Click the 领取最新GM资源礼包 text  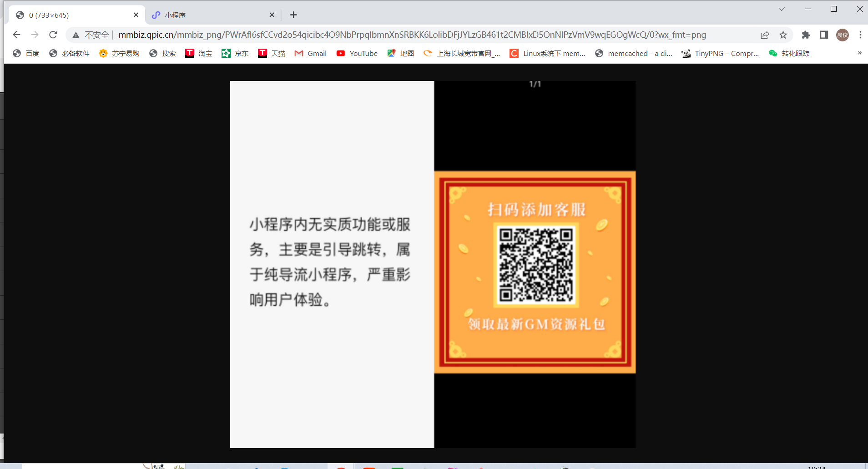(x=536, y=324)
